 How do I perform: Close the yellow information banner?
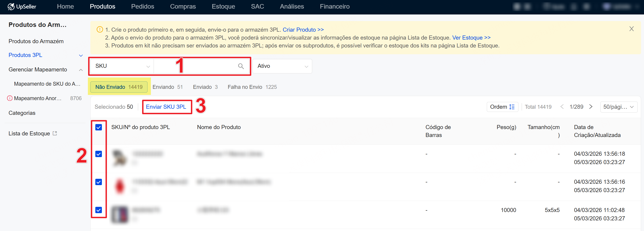pos(631,29)
